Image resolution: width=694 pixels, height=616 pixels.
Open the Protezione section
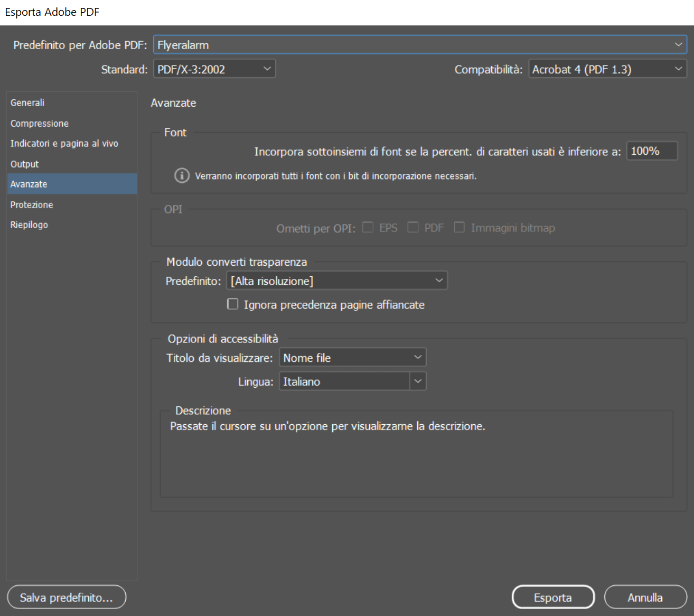click(x=32, y=205)
